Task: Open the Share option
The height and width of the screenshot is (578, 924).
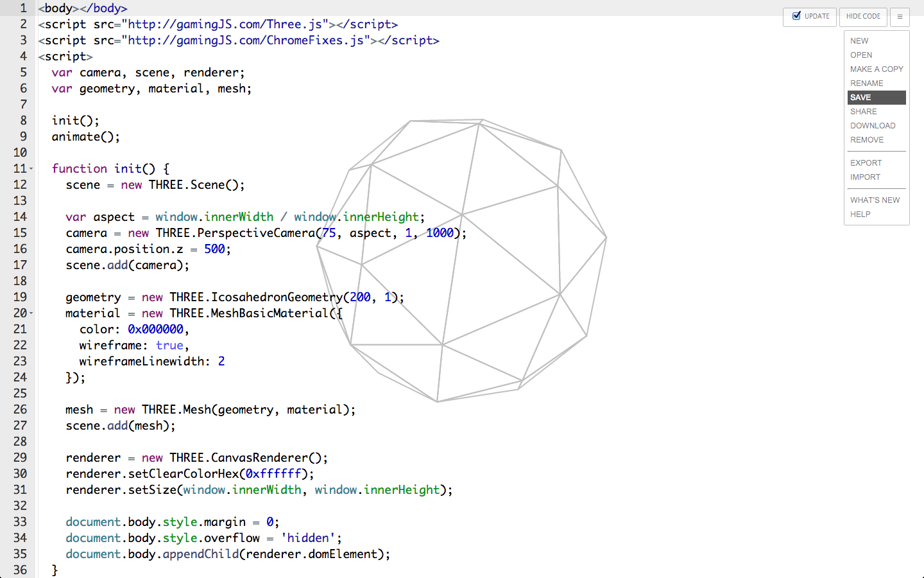Action: coord(864,112)
